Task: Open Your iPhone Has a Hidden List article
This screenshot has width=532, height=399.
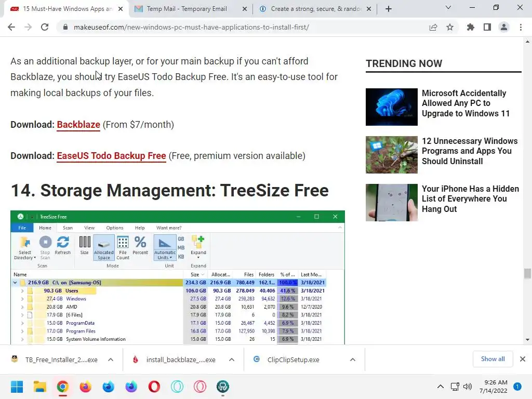Action: coord(470,199)
